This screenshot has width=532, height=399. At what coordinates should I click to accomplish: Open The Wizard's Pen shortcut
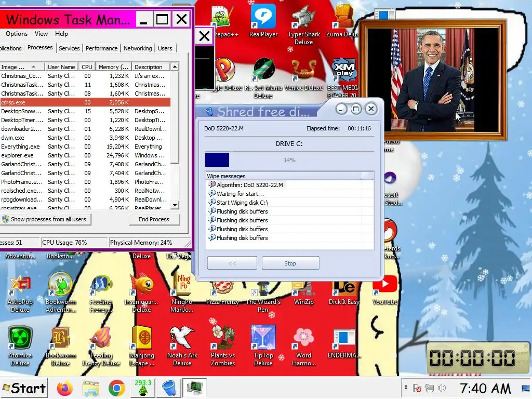(x=263, y=296)
